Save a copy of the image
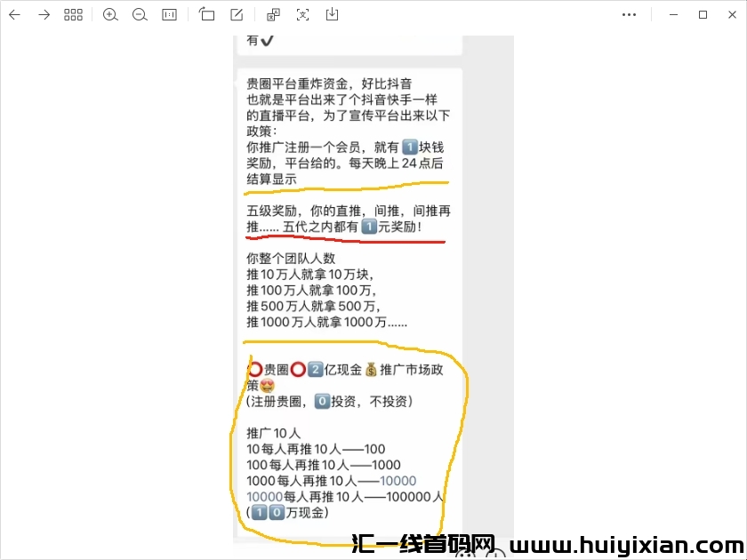The width and height of the screenshot is (747, 560). (332, 14)
